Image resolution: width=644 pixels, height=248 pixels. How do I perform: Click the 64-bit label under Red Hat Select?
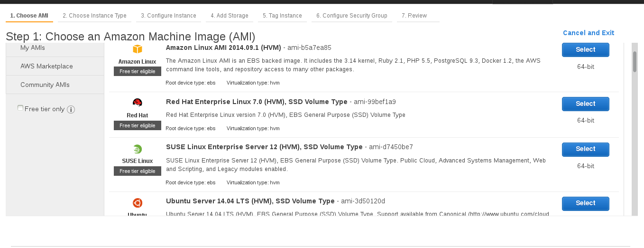coord(586,121)
